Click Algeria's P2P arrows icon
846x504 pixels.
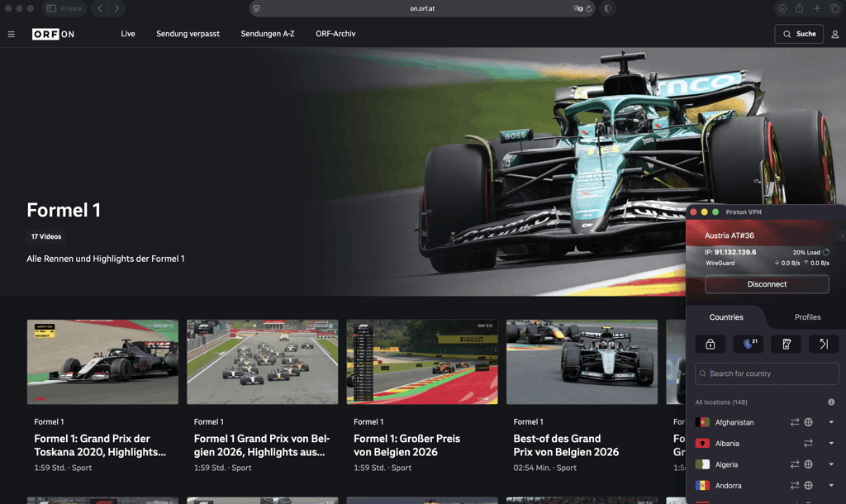pyautogui.click(x=795, y=464)
